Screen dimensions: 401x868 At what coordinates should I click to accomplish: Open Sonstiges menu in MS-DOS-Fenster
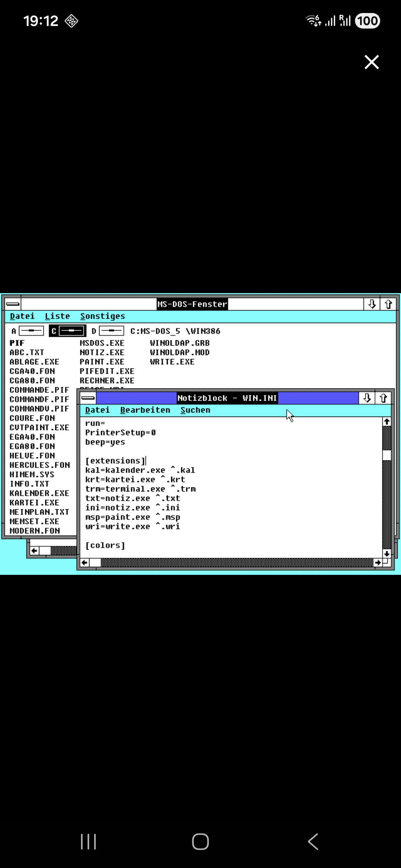click(103, 316)
